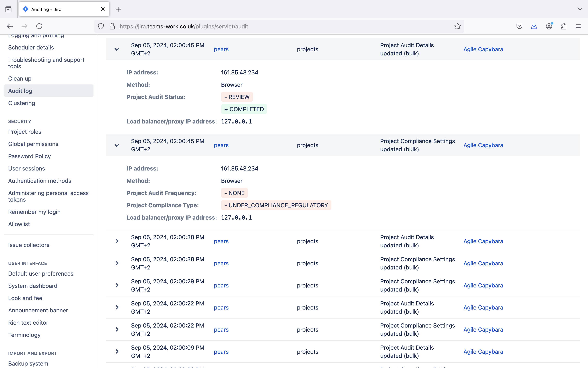Open the downloads panel
588x368 pixels.
[534, 26]
